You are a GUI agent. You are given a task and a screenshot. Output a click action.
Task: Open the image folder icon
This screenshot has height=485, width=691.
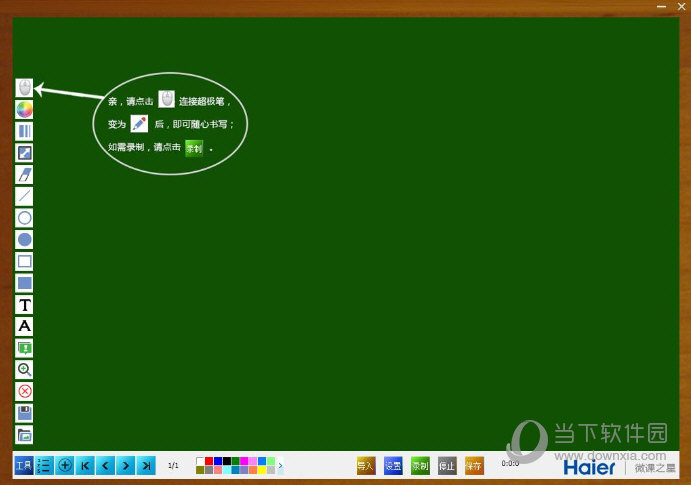pos(24,435)
